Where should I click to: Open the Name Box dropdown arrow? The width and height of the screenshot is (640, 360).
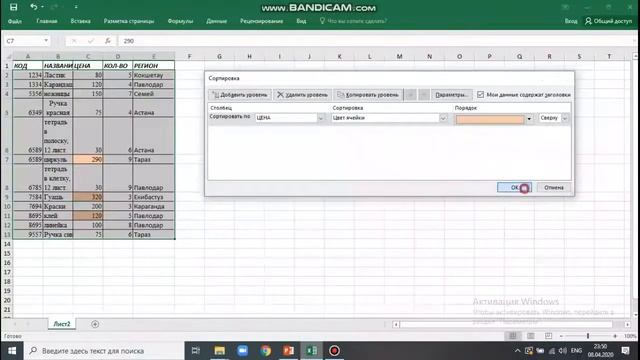(46, 40)
